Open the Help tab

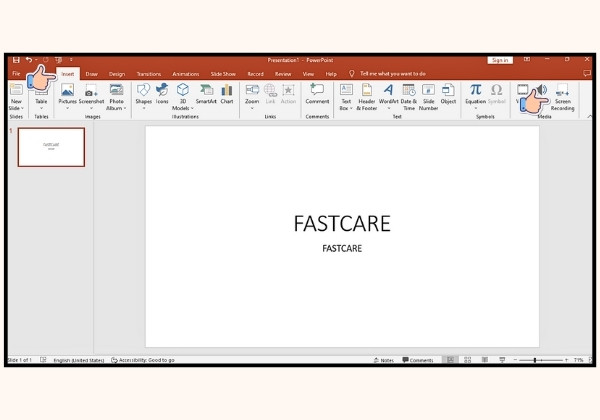(x=331, y=74)
